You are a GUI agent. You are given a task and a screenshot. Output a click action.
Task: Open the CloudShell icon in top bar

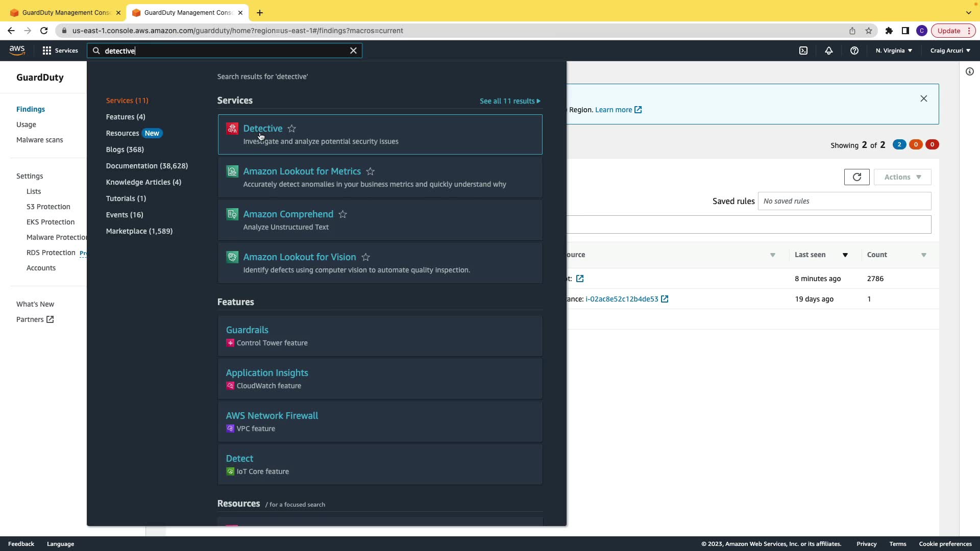pyautogui.click(x=803, y=51)
